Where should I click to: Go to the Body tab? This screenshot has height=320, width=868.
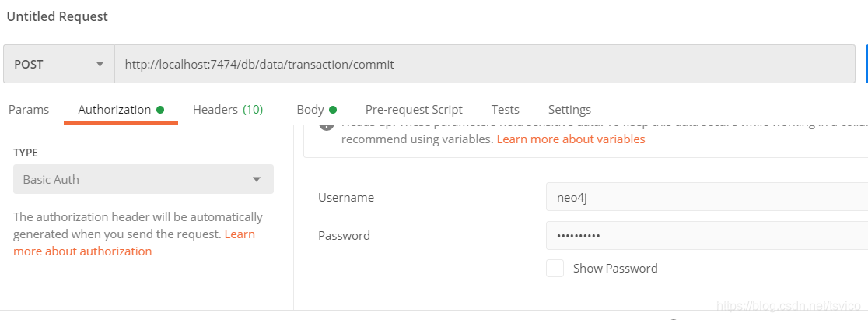pos(310,110)
